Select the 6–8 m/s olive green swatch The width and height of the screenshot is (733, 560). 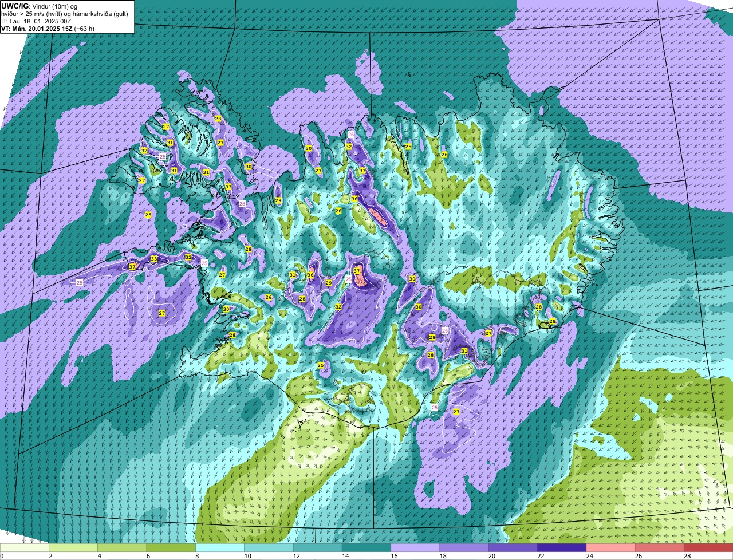[171, 548]
